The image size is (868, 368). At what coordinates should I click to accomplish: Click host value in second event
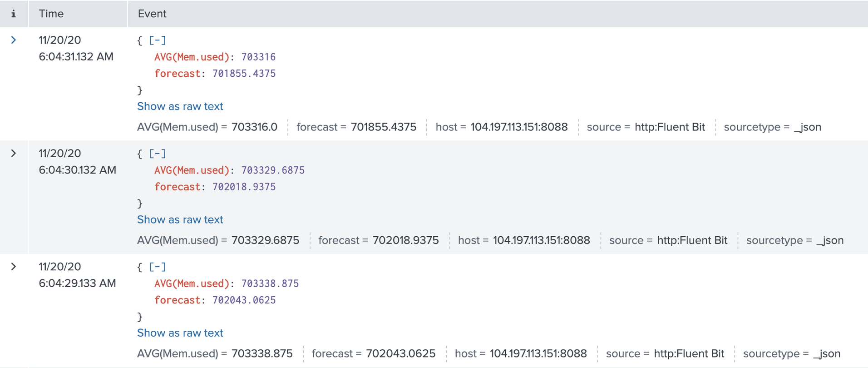[x=542, y=240]
